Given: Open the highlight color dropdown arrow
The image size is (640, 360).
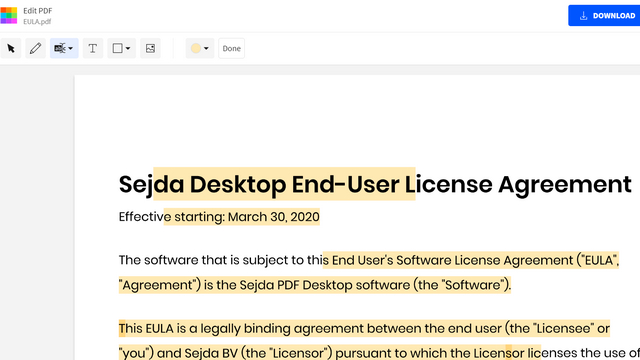Looking at the screenshot, I should point(206,49).
